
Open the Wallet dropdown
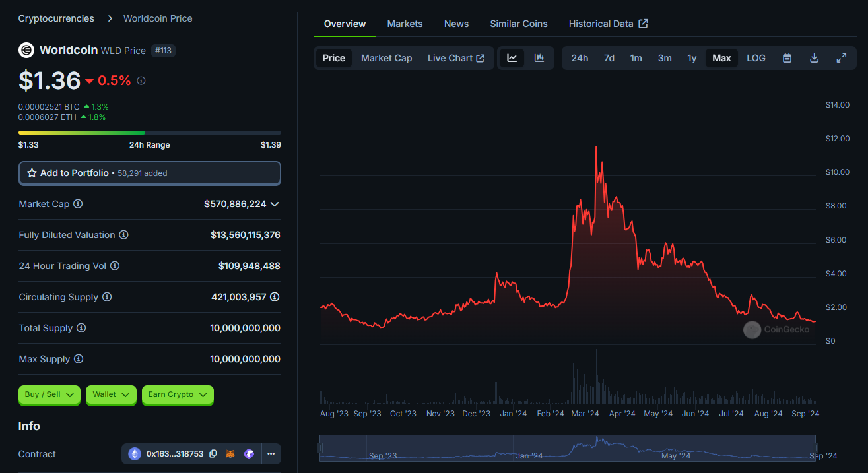(111, 394)
